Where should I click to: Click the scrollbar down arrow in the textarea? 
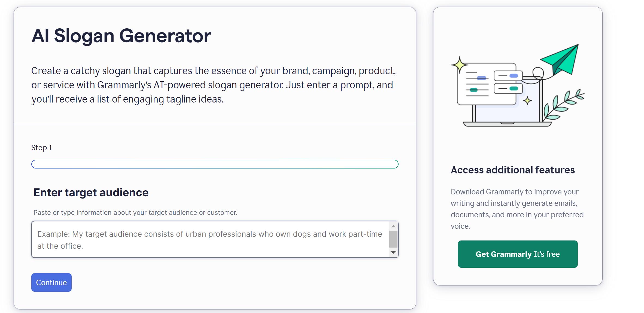pos(393,252)
